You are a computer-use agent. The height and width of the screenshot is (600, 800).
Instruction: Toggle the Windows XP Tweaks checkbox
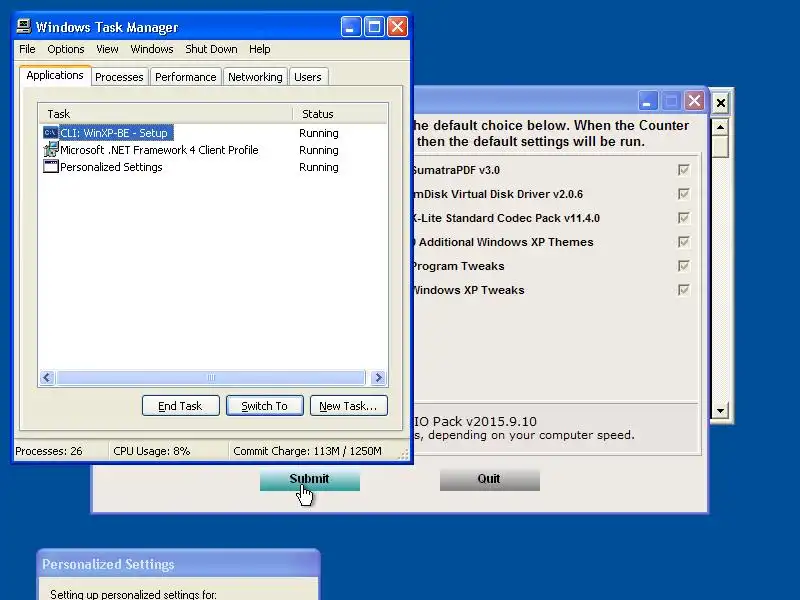pos(683,290)
